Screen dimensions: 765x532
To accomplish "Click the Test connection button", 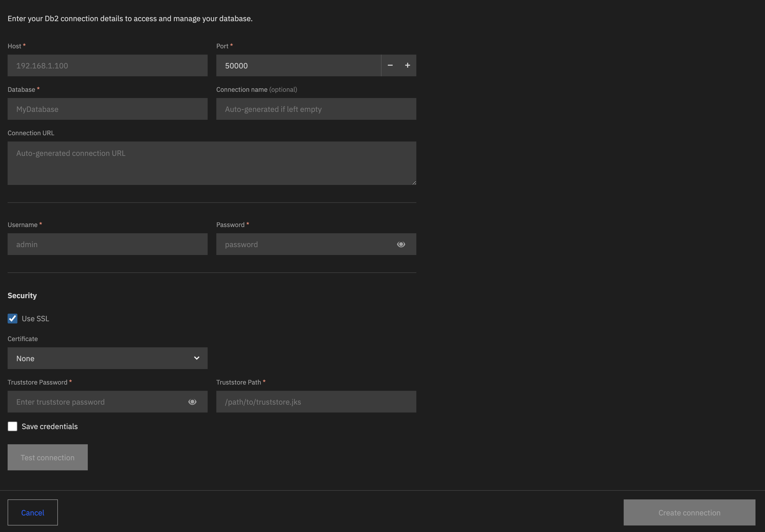I will point(47,457).
